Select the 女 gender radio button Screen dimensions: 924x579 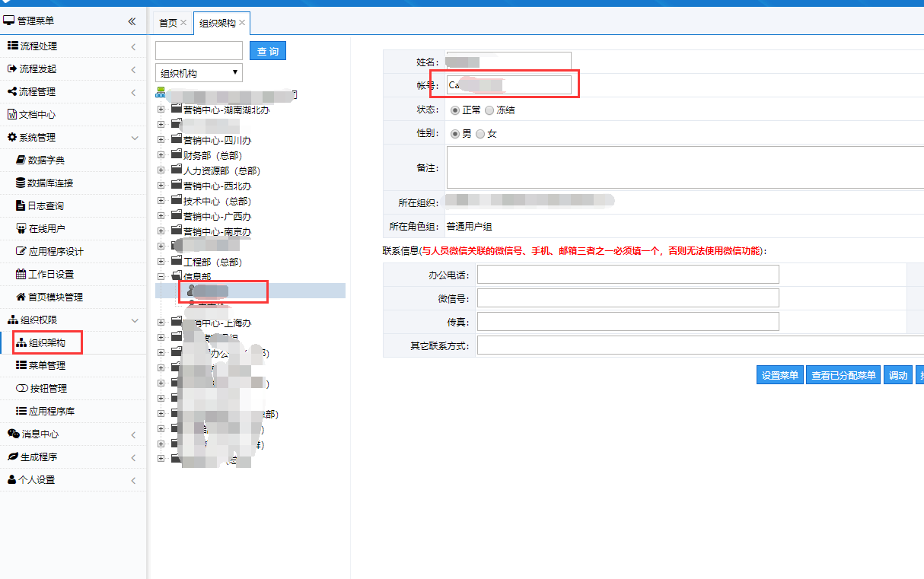click(480, 134)
